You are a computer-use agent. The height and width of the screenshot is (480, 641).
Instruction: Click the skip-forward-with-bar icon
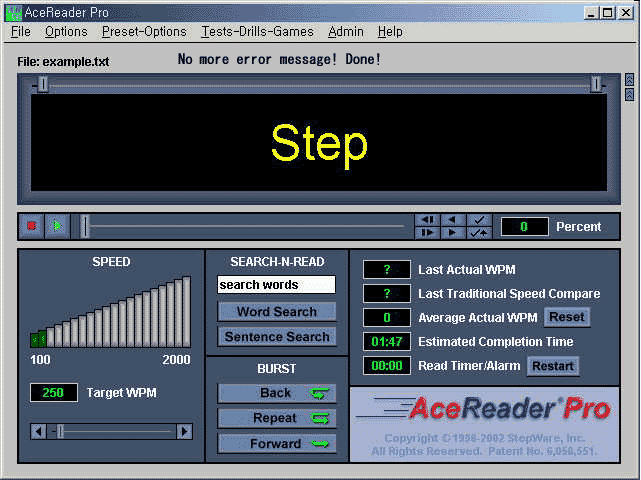(x=427, y=233)
